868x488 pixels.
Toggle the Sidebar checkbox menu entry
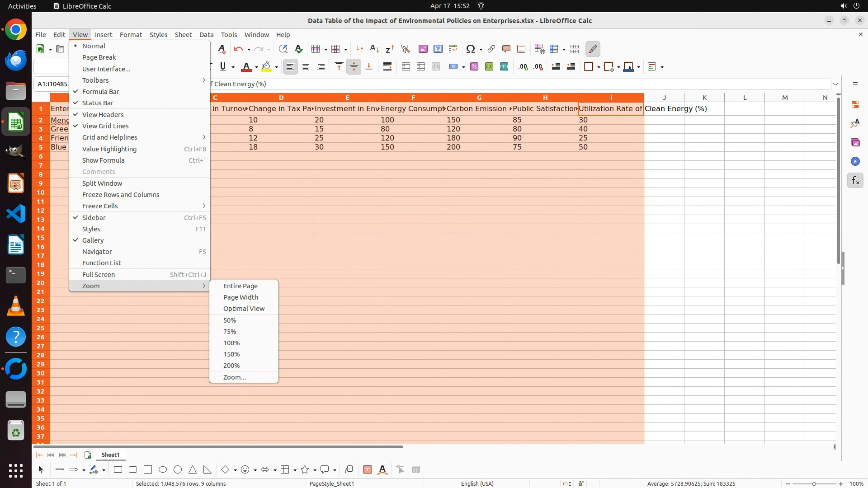(94, 218)
